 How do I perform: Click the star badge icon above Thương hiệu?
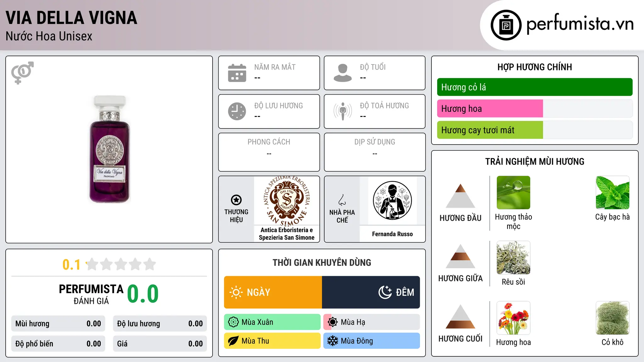click(236, 200)
